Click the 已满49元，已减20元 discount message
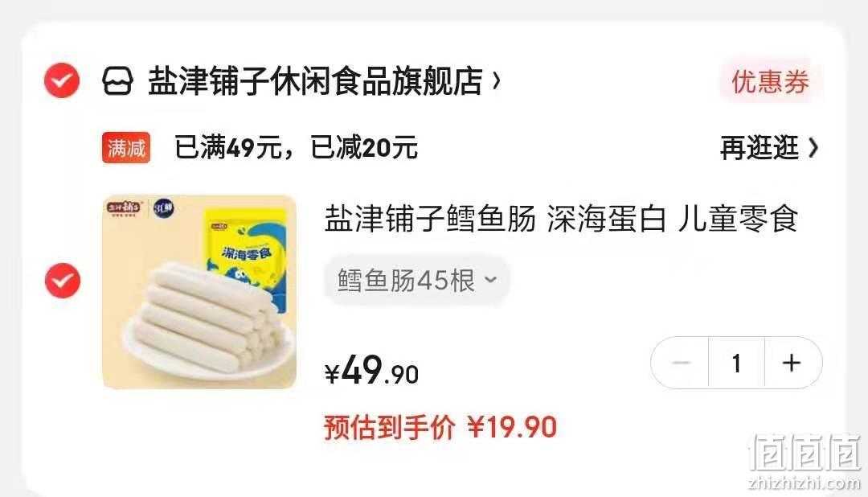868x497 pixels. 296,148
